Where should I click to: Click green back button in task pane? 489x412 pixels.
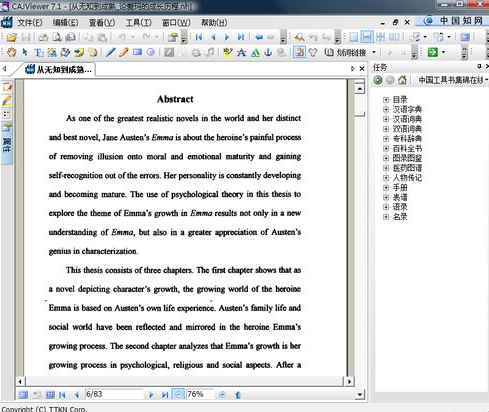[378, 80]
